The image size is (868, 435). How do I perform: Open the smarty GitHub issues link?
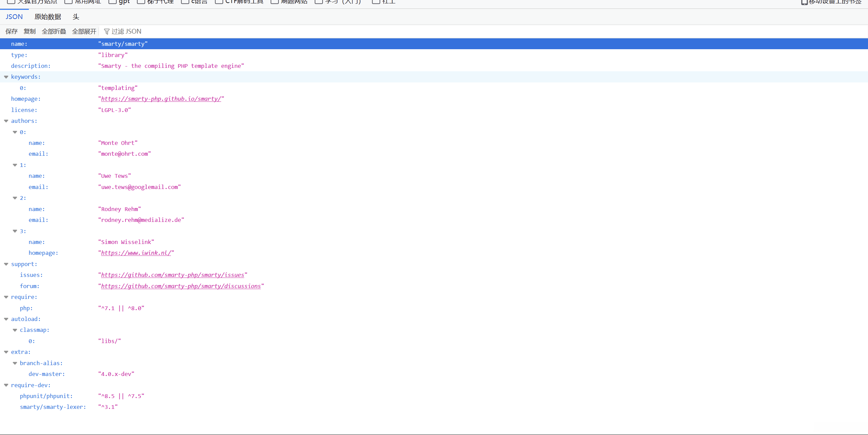pyautogui.click(x=172, y=275)
